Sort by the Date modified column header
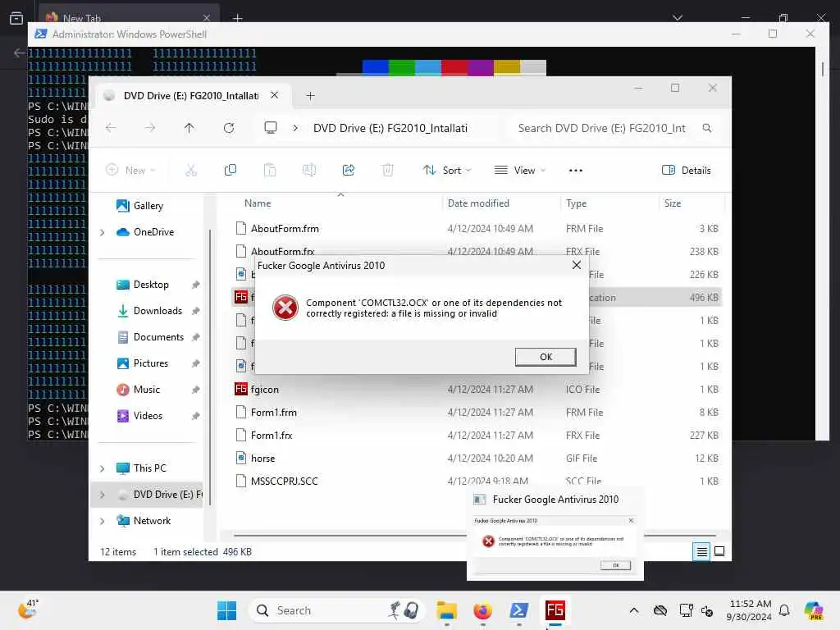 tap(478, 203)
